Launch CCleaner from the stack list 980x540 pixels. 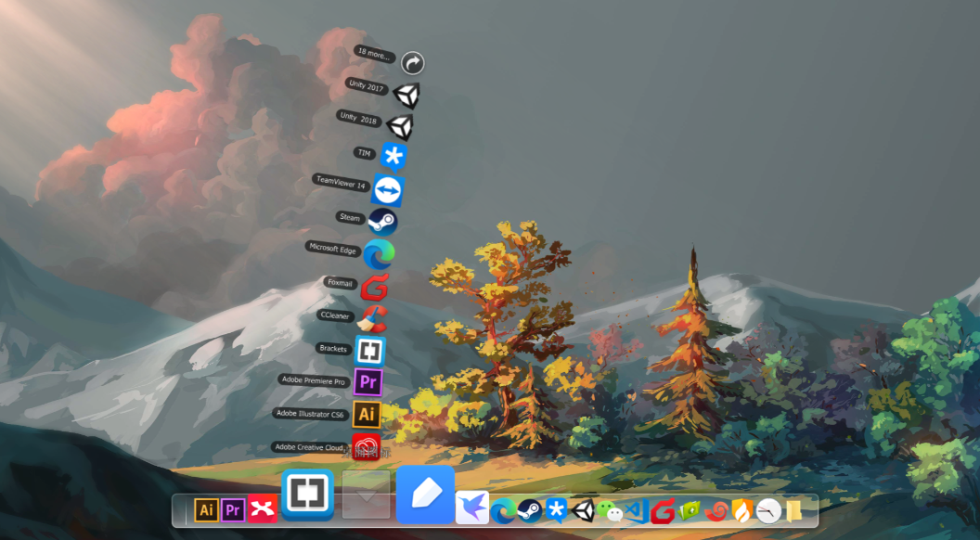372,319
